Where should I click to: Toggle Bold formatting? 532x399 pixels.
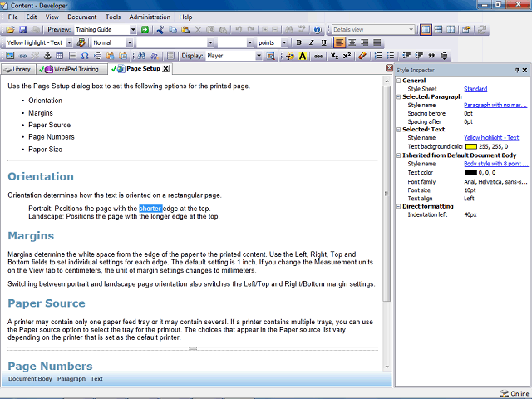point(298,42)
